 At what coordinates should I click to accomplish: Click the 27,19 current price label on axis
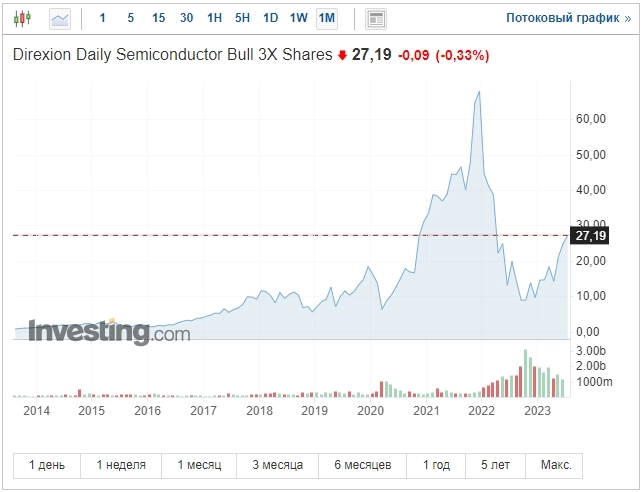(590, 236)
